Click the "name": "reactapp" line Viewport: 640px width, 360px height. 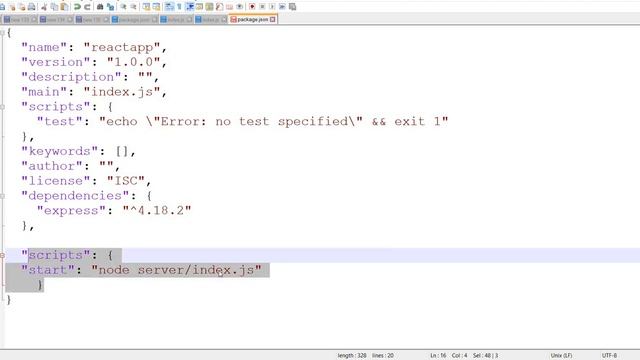point(94,47)
